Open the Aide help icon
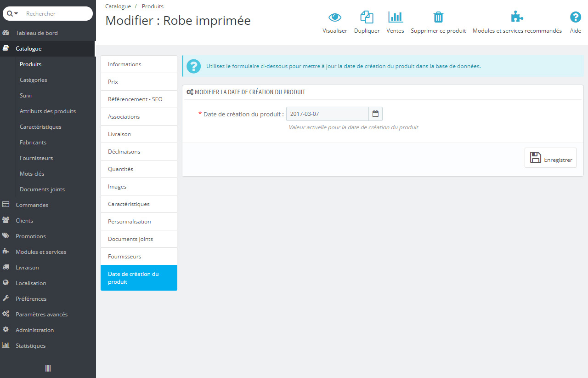588x378 pixels. [575, 17]
